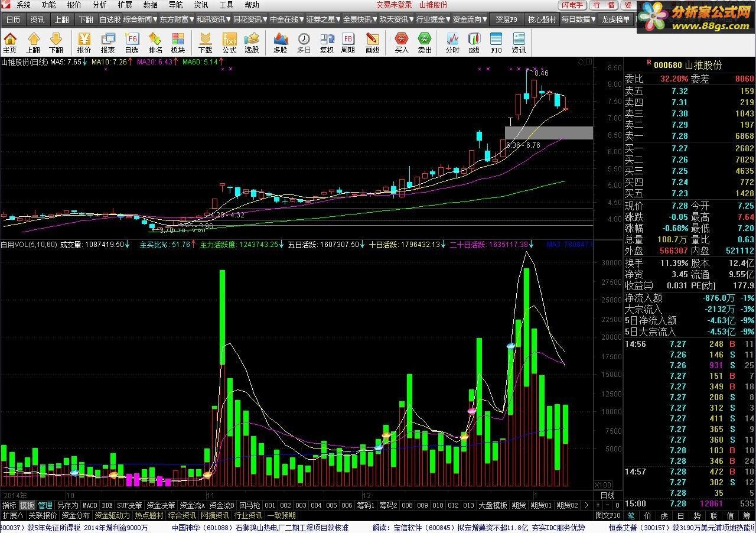Open the 关联报价 bottom tab

tap(43, 515)
